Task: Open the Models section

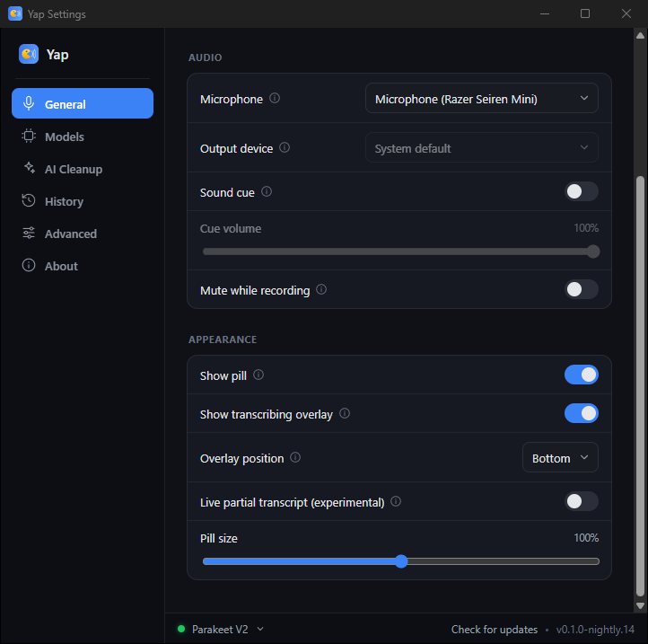Action: pyautogui.click(x=83, y=137)
